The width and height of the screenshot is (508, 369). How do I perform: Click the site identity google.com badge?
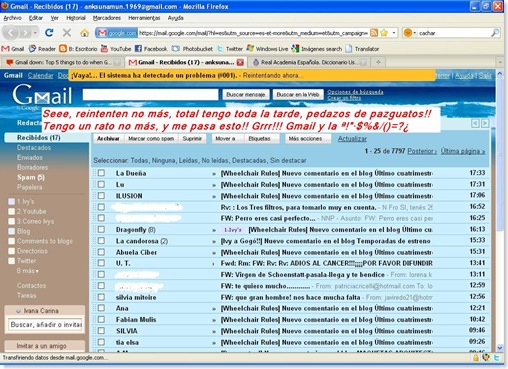[117, 33]
